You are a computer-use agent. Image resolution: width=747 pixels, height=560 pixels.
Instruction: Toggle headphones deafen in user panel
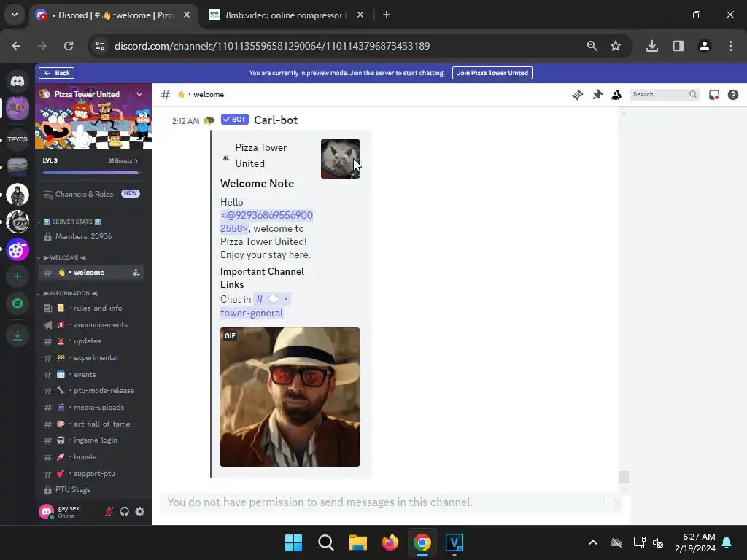(x=124, y=511)
